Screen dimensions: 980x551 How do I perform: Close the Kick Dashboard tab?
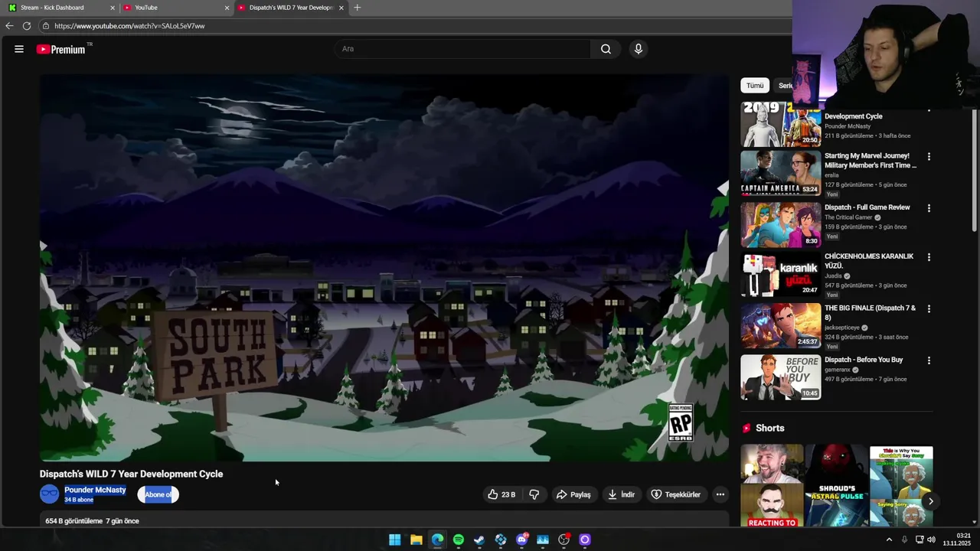[x=113, y=8]
